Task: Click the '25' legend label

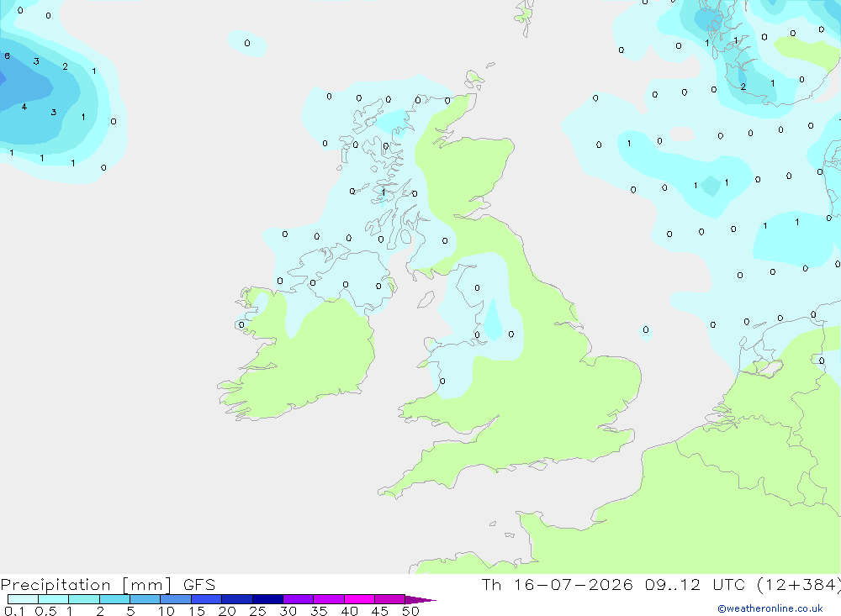Action: [257, 611]
